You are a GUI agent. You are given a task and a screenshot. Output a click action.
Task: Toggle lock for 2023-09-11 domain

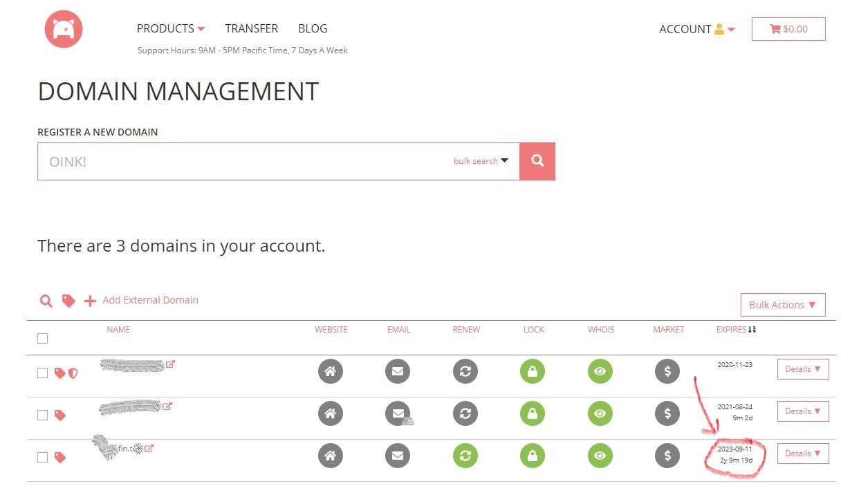(533, 456)
